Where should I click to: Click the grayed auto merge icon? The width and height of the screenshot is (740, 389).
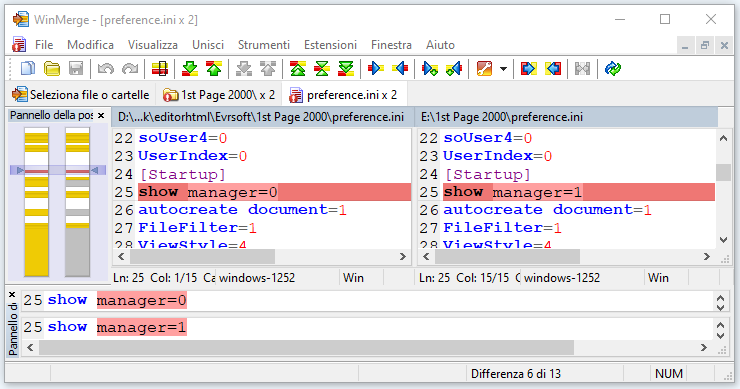582,69
